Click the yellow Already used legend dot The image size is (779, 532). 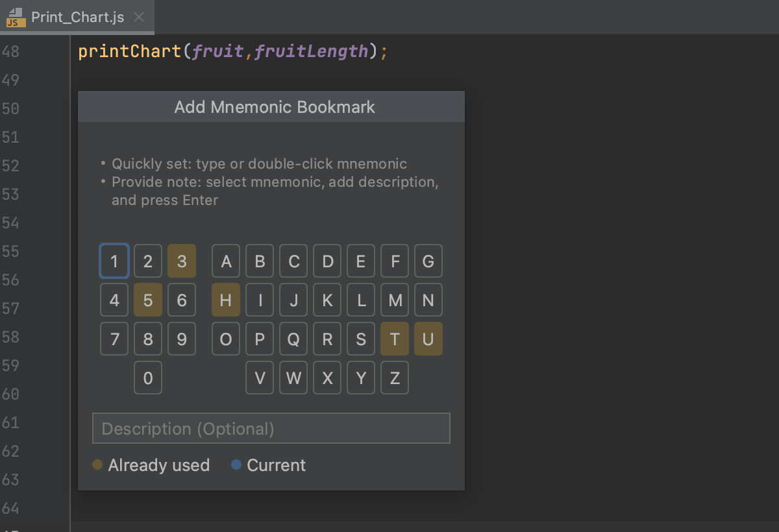pos(98,465)
